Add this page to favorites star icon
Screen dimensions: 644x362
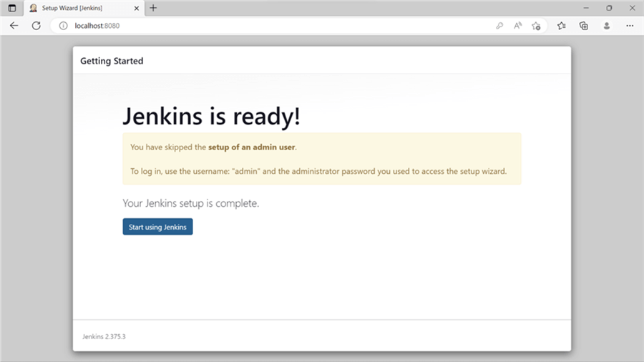536,26
